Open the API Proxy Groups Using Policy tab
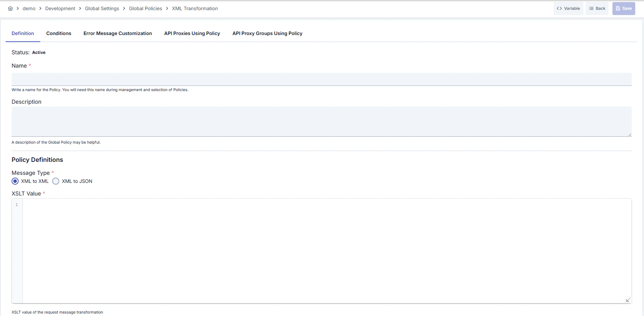The image size is (644, 316). 267,33
